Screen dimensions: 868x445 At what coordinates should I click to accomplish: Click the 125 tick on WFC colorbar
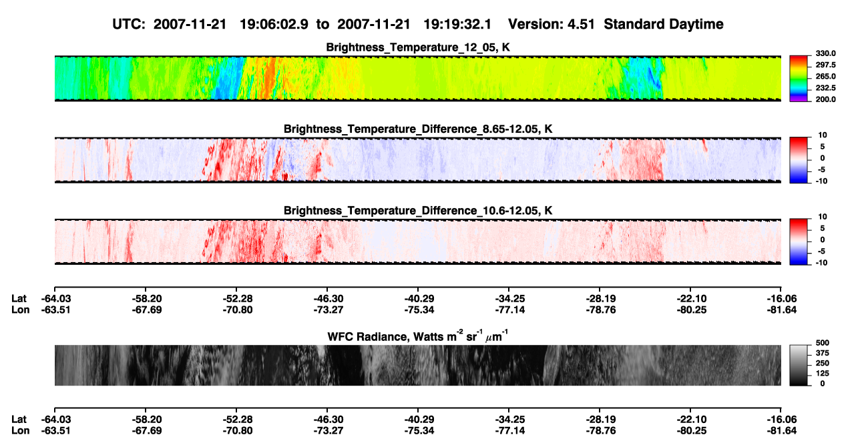pos(823,374)
